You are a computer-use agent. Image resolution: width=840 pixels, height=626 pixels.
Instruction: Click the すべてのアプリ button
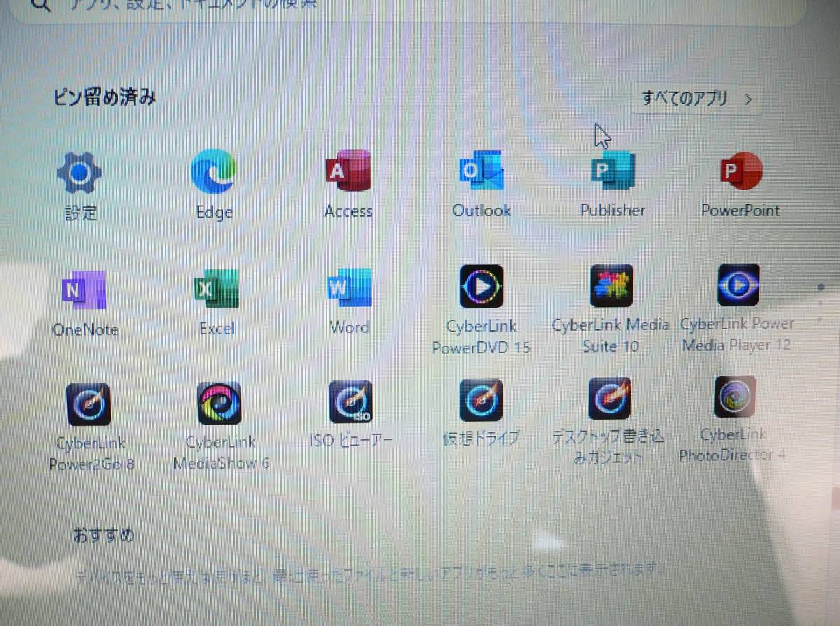(696, 99)
